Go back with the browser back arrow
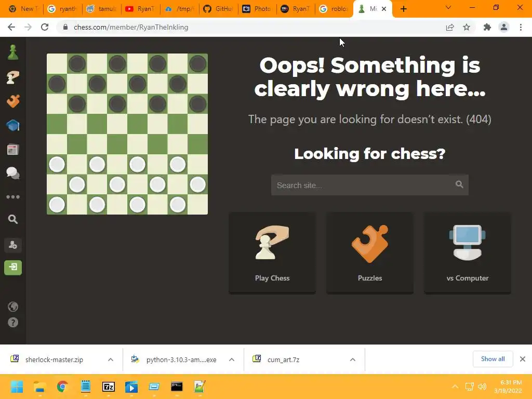The height and width of the screenshot is (399, 532). 11,27
